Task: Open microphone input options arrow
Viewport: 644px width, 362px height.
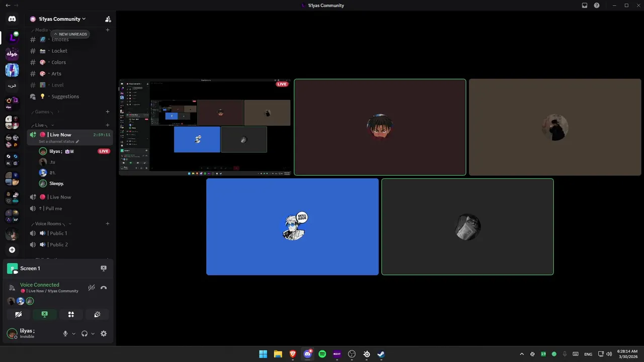Action: click(73, 333)
